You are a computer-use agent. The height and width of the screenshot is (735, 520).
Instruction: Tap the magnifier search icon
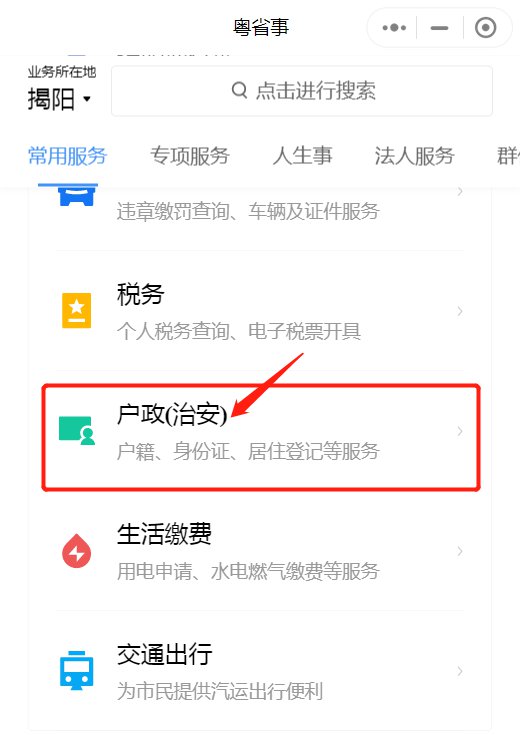[240, 90]
